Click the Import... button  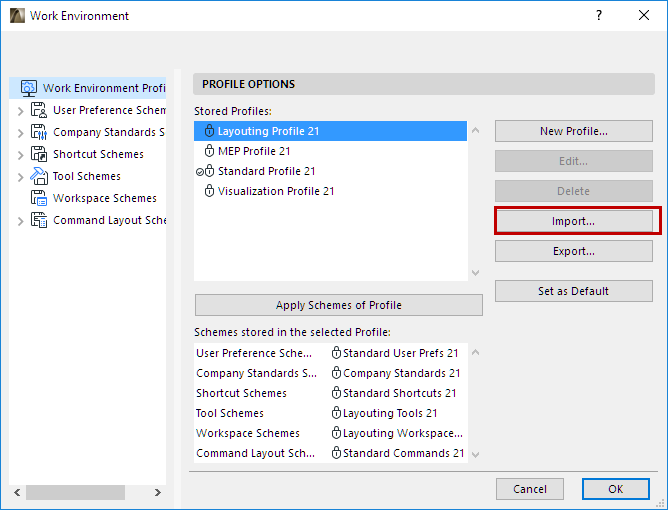[x=573, y=221]
